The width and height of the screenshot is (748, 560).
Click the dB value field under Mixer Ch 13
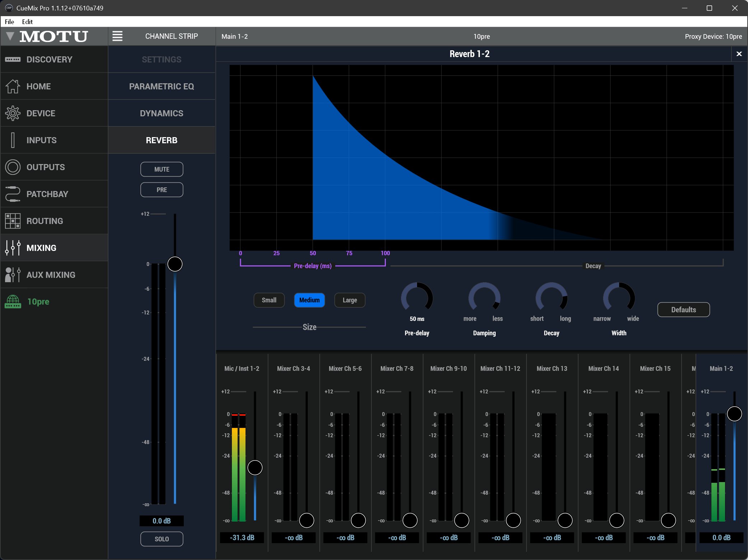click(552, 537)
